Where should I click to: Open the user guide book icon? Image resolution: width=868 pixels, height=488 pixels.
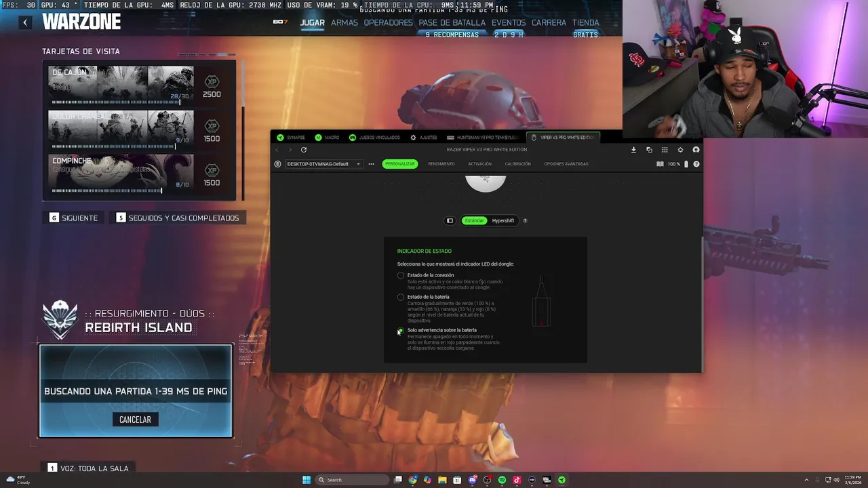tap(660, 164)
